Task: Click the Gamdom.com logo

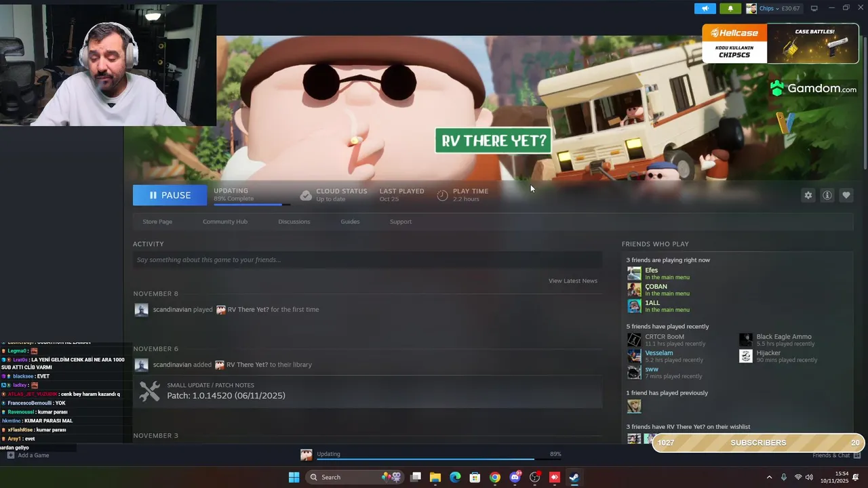Action: [813, 89]
